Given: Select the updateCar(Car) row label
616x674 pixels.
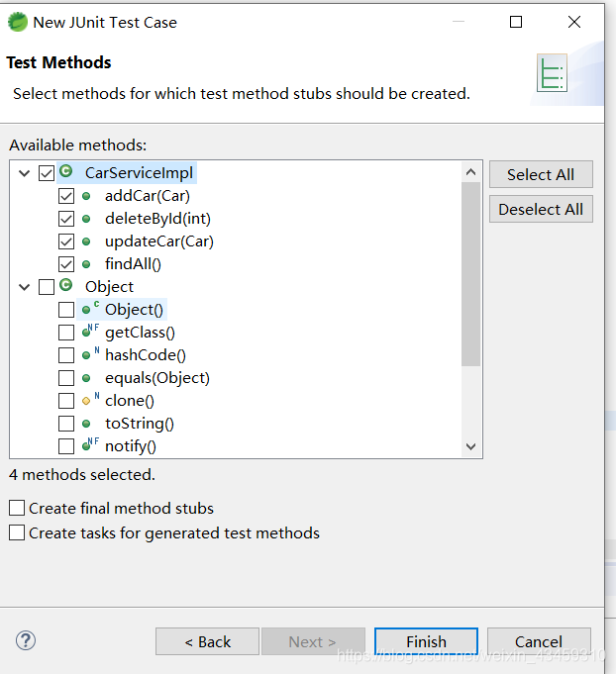Looking at the screenshot, I should [x=159, y=241].
